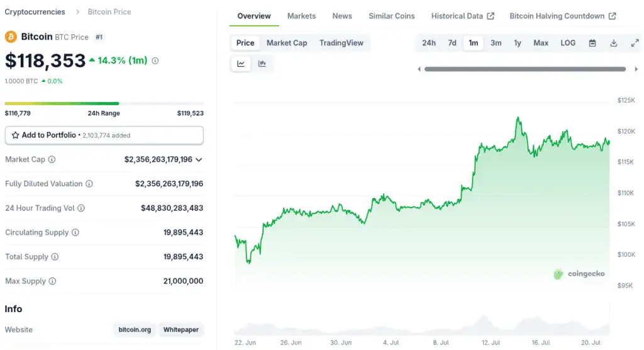Image resolution: width=644 pixels, height=350 pixels.
Task: Open the Markets tab
Action: [x=301, y=16]
